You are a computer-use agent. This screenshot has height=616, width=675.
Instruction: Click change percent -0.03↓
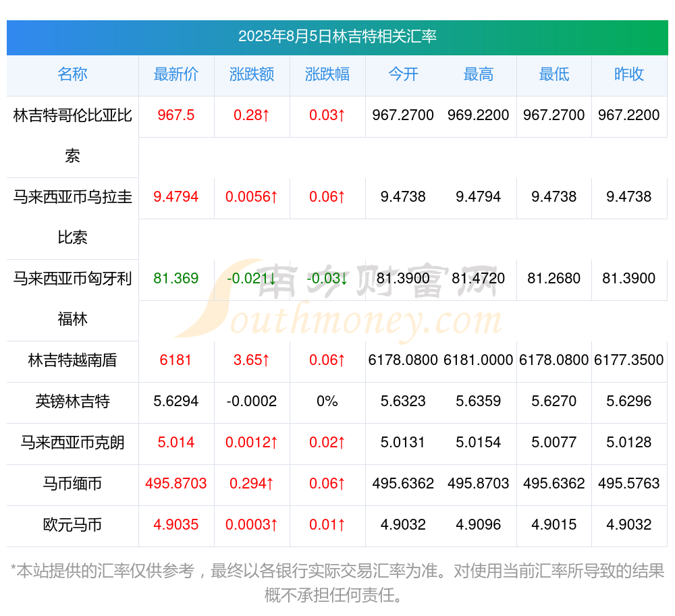[x=327, y=279]
